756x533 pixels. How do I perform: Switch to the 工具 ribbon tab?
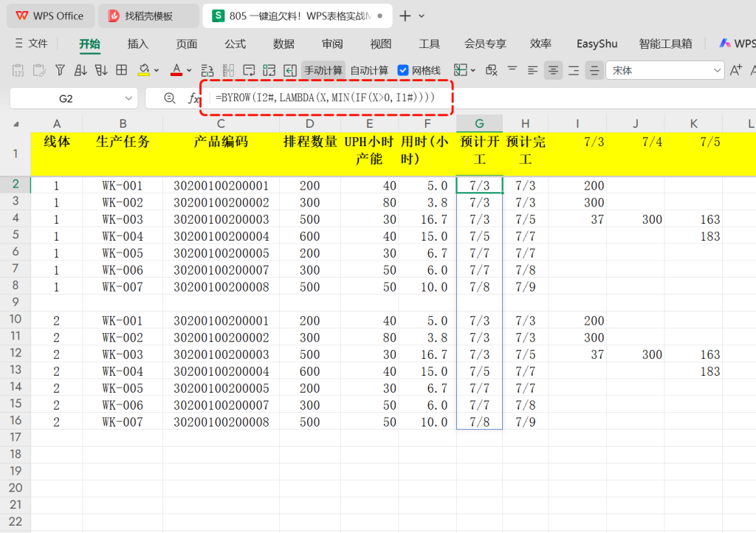pyautogui.click(x=429, y=44)
